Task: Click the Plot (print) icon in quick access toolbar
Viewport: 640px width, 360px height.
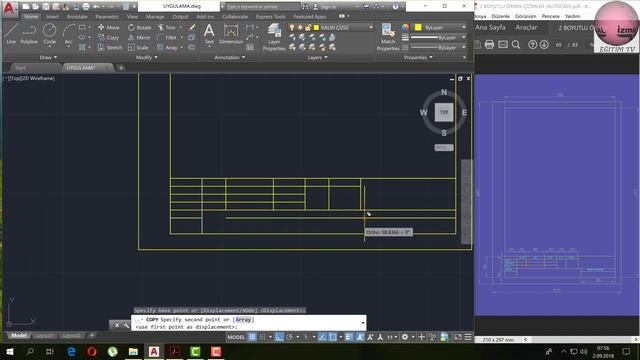Action: coord(86,7)
